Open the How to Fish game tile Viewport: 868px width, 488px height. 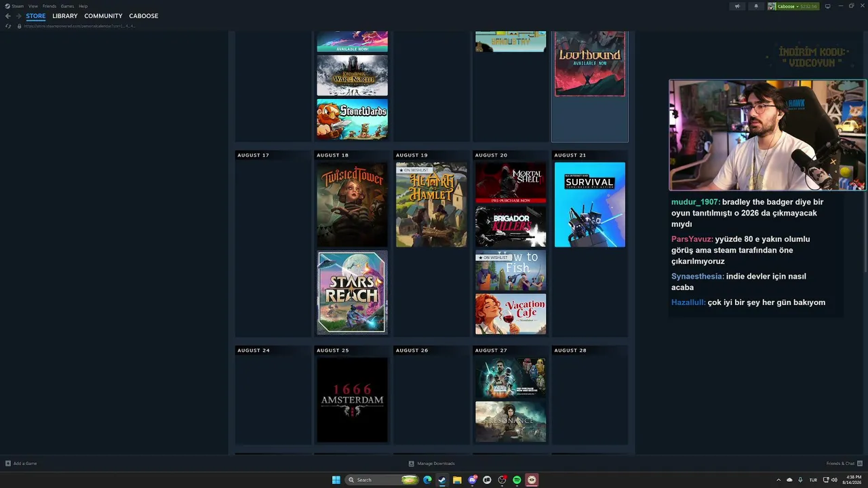click(511, 270)
